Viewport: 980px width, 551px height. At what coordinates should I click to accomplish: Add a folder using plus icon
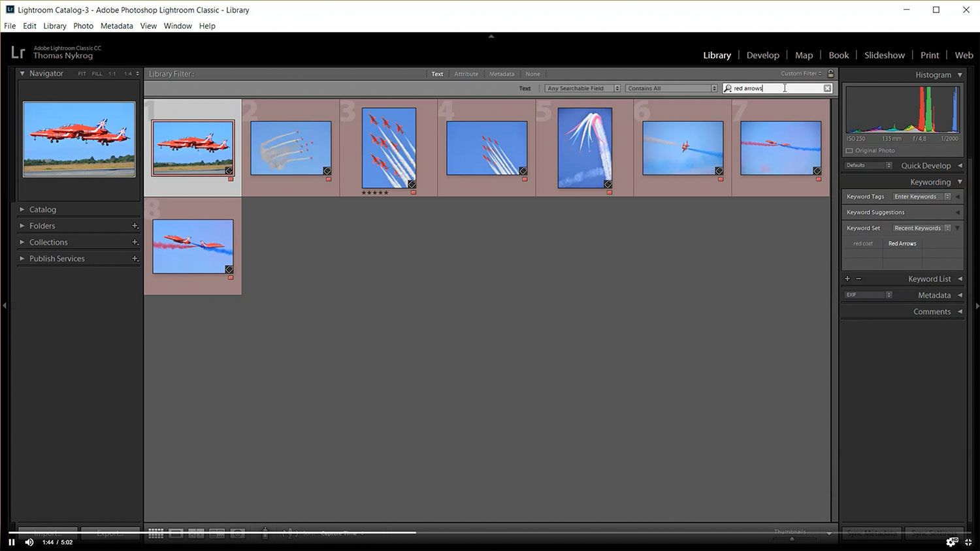click(x=135, y=226)
